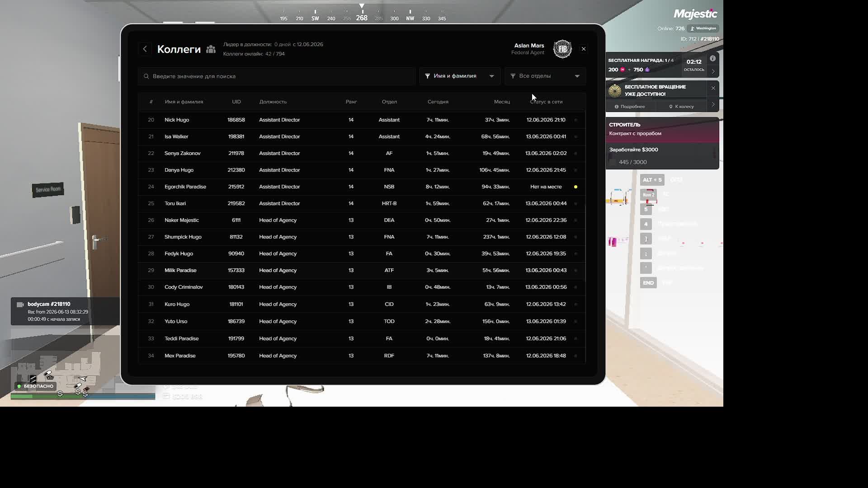Screen dimensions: 868x488
Task: Expand the free reward panel arrow
Action: (x=713, y=71)
